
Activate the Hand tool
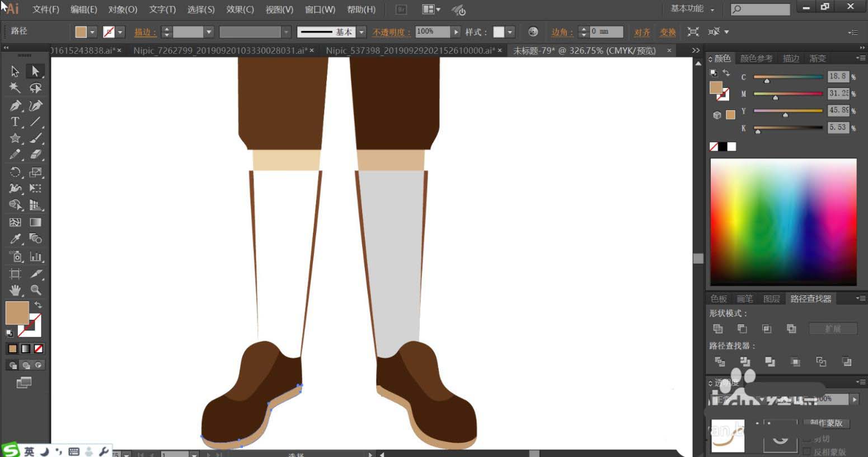coord(15,290)
